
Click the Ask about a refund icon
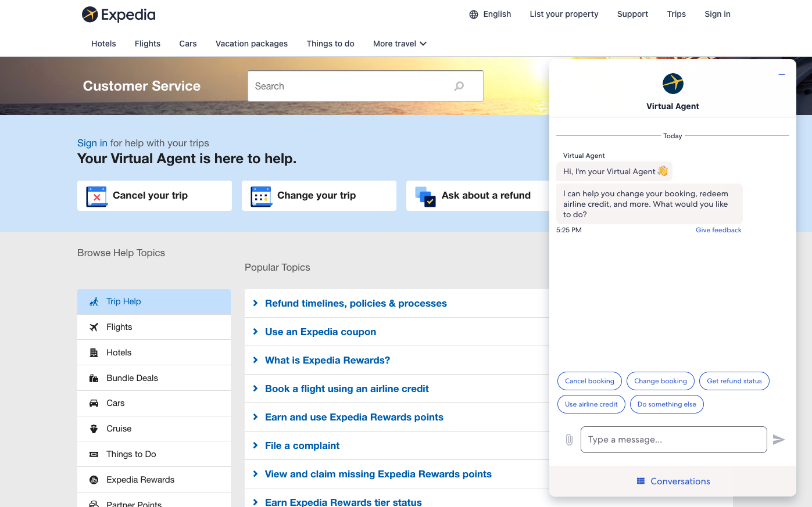[x=425, y=196]
